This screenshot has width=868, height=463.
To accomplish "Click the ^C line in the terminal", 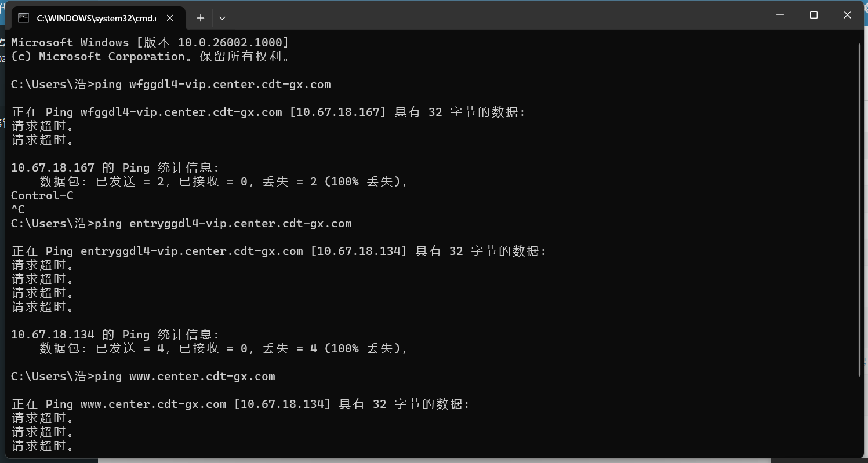I will pos(18,209).
